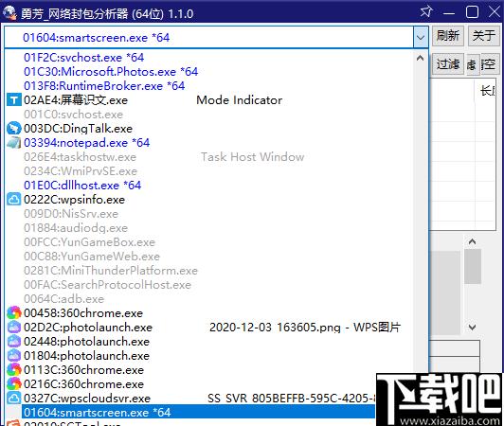Image resolution: width=504 pixels, height=426 pixels.
Task: Click the 控 button next to 过滤
Action: pos(490,64)
